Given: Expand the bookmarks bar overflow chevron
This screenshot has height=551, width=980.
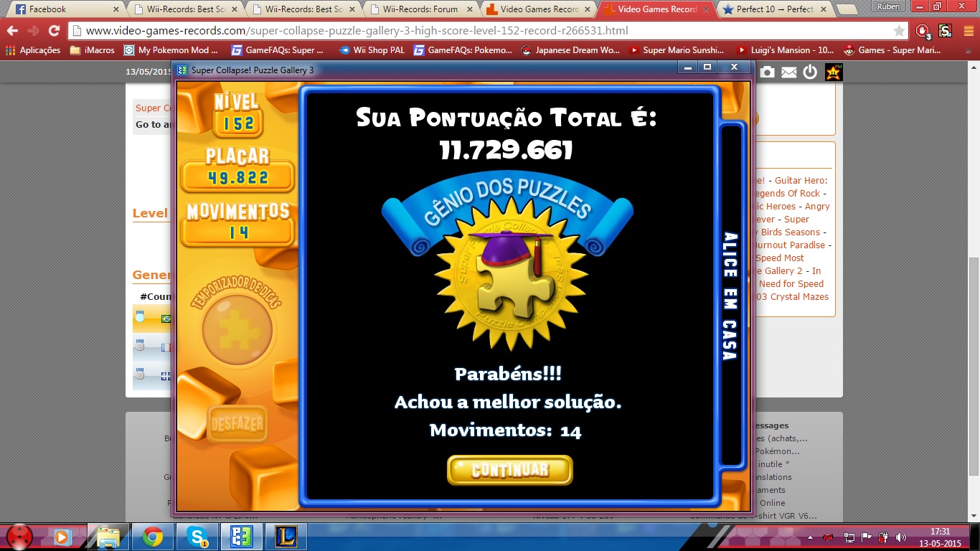Looking at the screenshot, I should tap(970, 50).
